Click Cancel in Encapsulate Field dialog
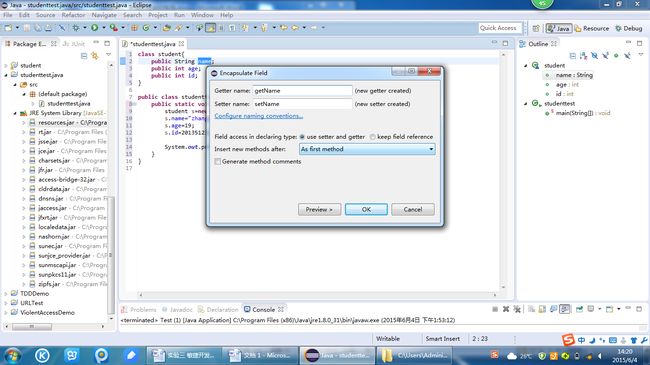The image size is (650, 365). (413, 209)
